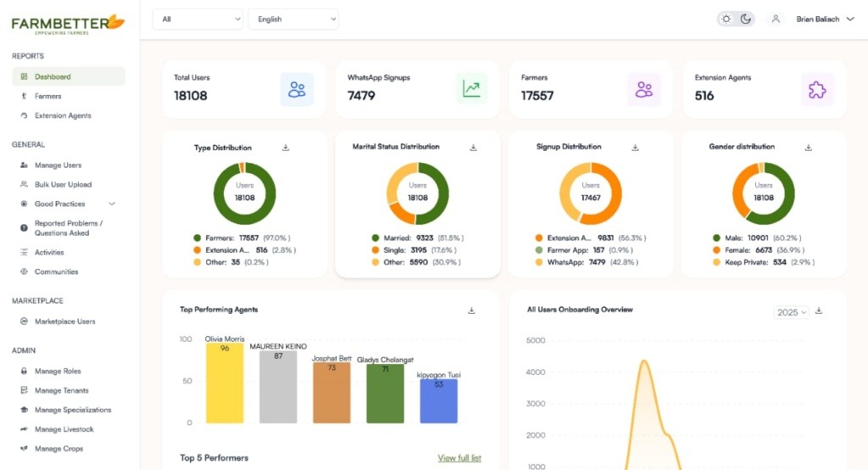Switch to light mode sun icon

[x=726, y=19]
